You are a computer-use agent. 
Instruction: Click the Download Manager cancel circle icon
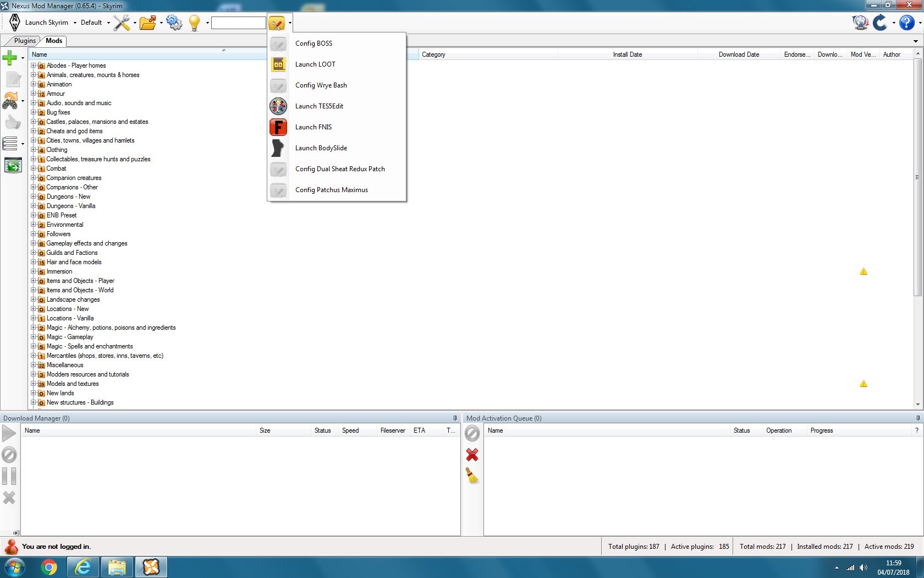[9, 455]
